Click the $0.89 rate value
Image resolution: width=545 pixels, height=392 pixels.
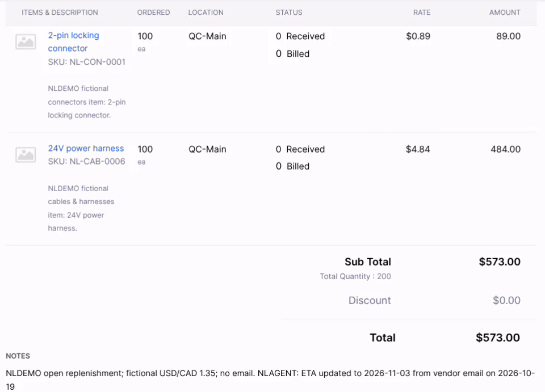pos(418,36)
